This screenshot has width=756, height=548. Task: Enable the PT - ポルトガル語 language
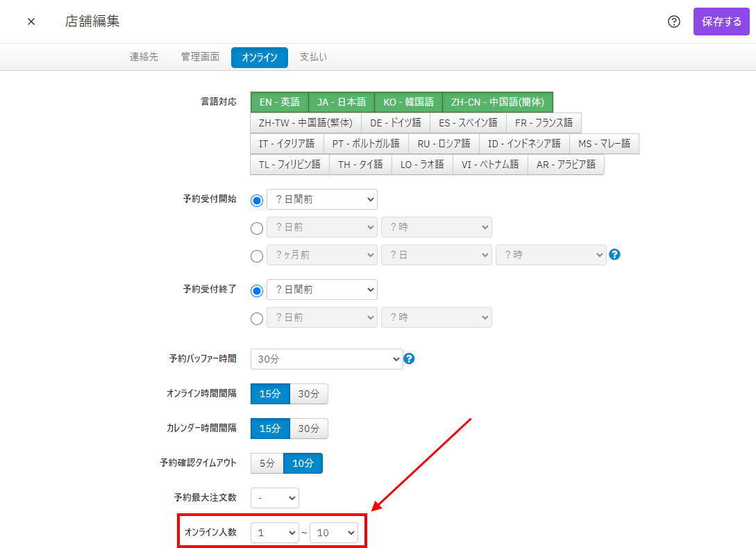point(366,144)
